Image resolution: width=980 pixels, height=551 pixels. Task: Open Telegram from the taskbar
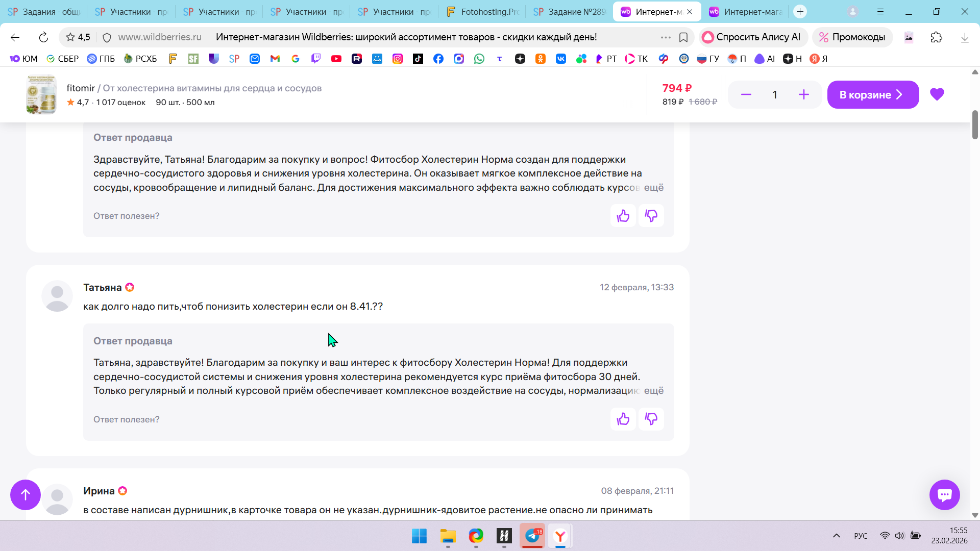532,536
